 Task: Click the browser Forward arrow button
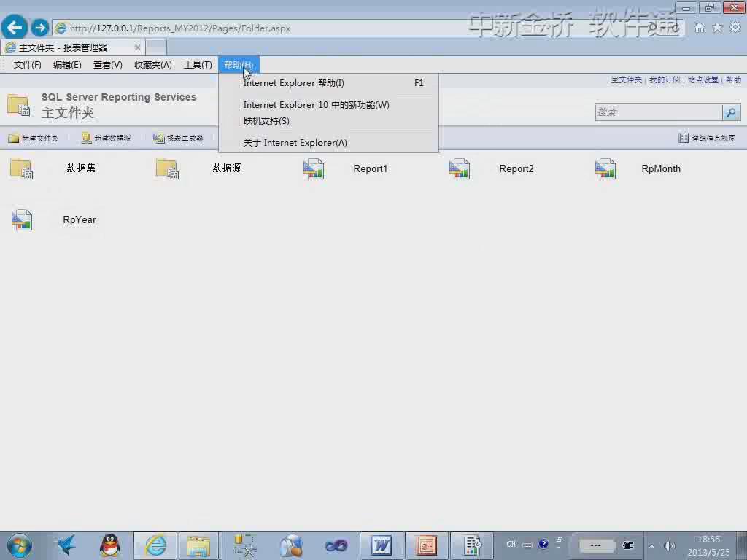[x=40, y=28]
